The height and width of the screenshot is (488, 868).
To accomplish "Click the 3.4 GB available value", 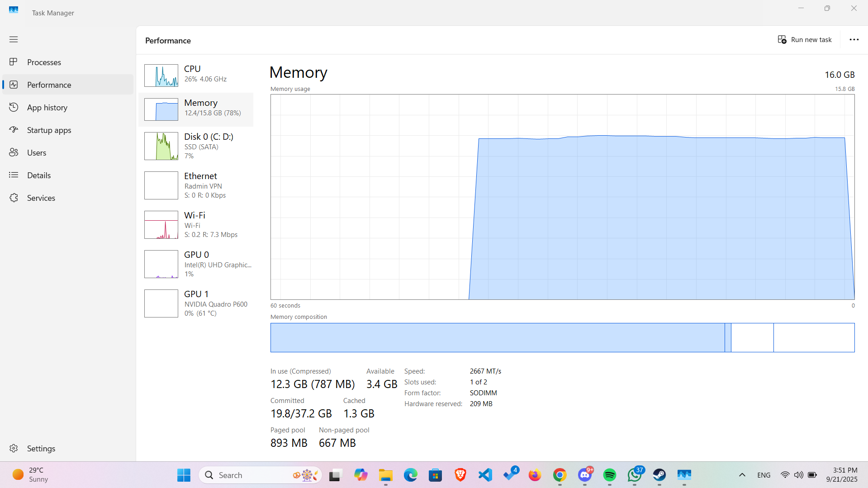I will point(382,384).
